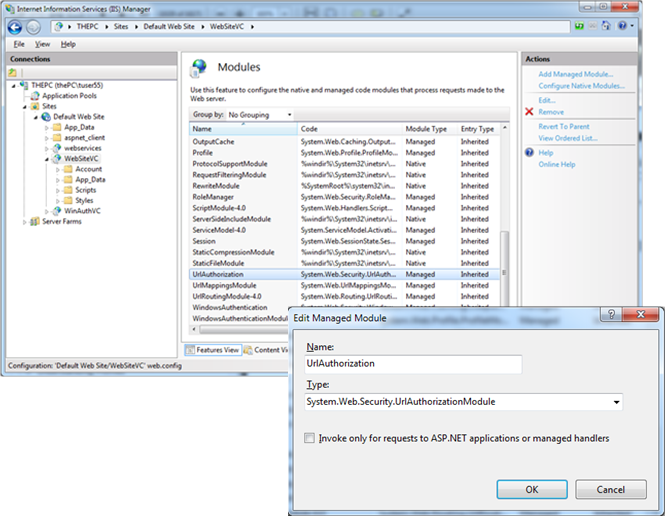Click the Forward navigation arrow button
Viewport: 666px width, 517px height.
pos(33,27)
